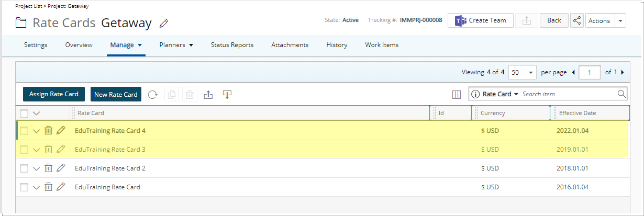Expand EduTraining Rate Card 3 row chevron
The image size is (644, 216).
tap(36, 150)
